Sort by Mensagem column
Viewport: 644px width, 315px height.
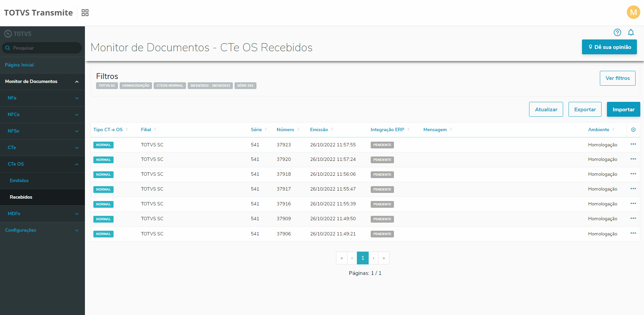[438, 130]
